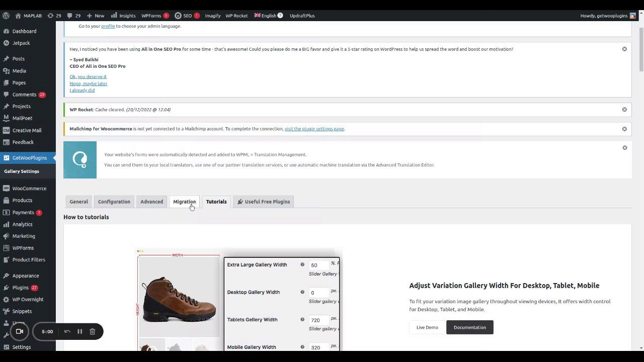Open the Live Demo button

tap(427, 327)
